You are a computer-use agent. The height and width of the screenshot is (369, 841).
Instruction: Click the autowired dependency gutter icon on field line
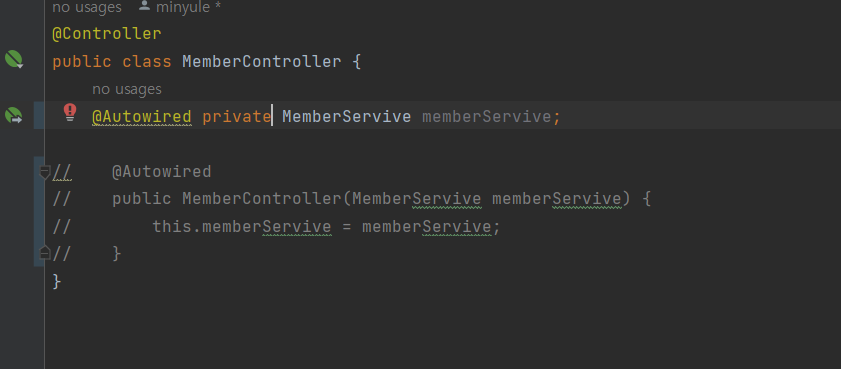pos(14,115)
